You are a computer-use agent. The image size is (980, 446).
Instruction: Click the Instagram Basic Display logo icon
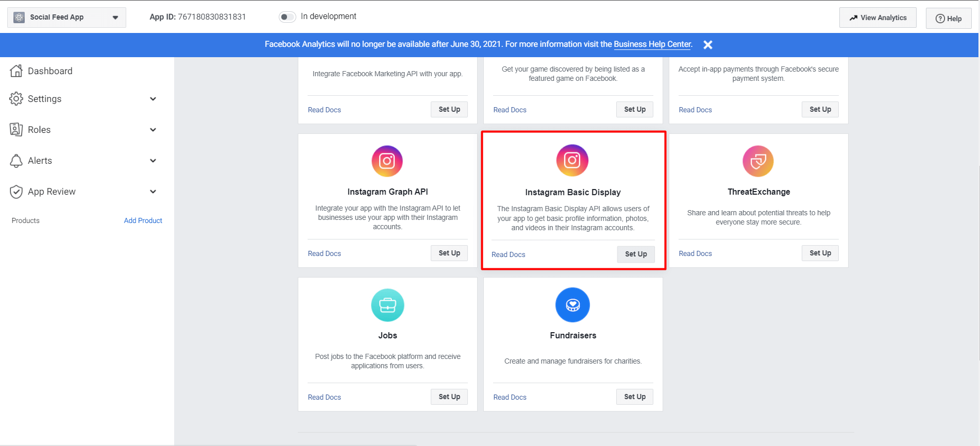(x=572, y=160)
